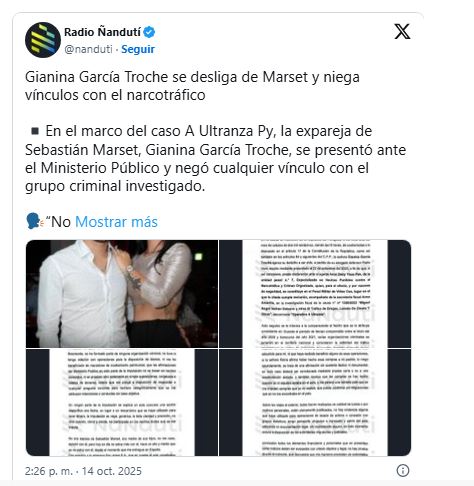The height and width of the screenshot is (486, 474).
Task: Open the X logo link
Action: pyautogui.click(x=402, y=32)
